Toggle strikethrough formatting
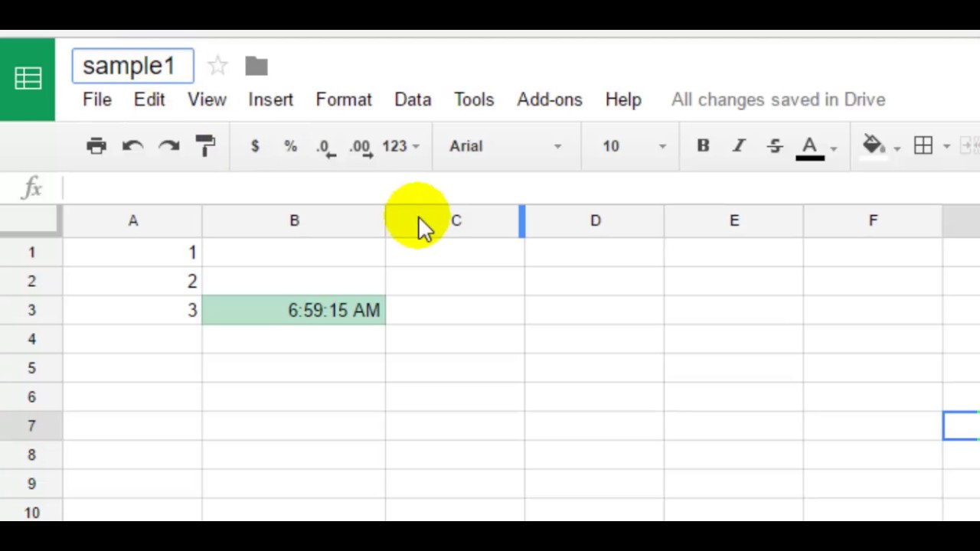Screen dimensions: 980x551 pos(774,145)
